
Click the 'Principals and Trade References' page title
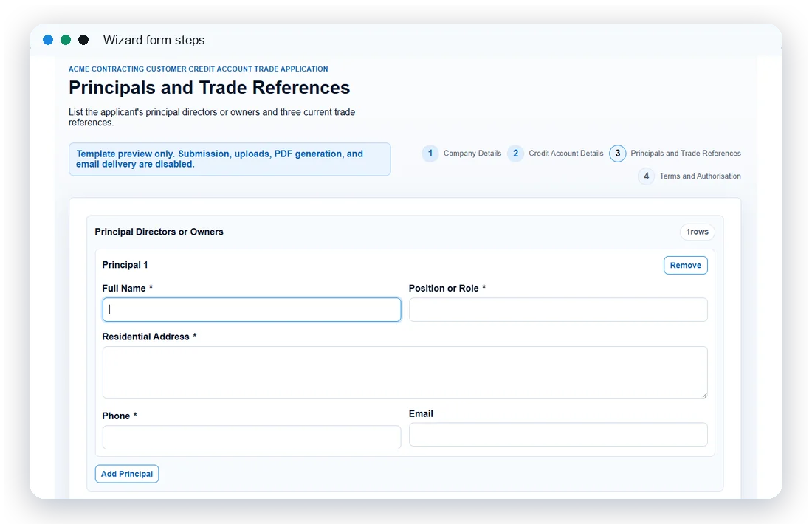pyautogui.click(x=209, y=88)
